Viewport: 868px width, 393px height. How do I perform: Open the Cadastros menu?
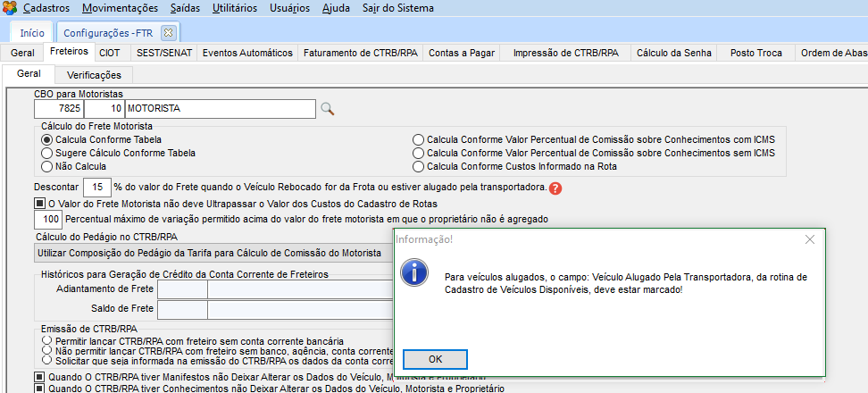click(x=46, y=8)
